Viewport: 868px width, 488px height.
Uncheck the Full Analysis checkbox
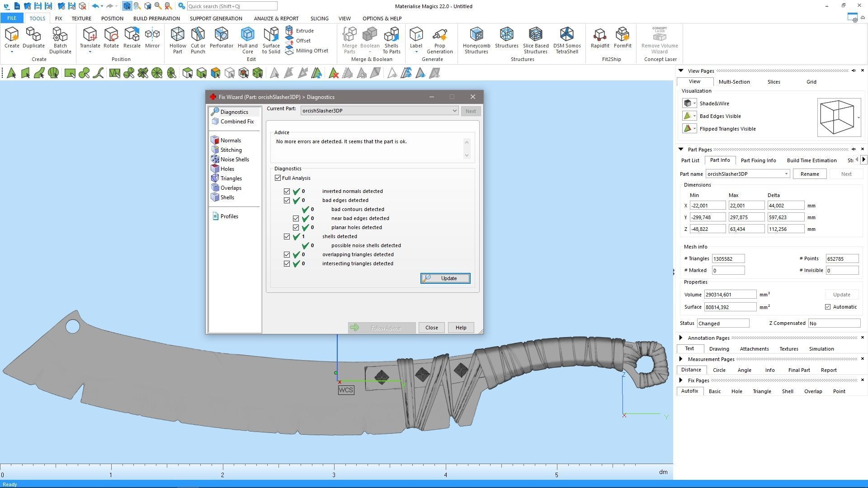(278, 178)
